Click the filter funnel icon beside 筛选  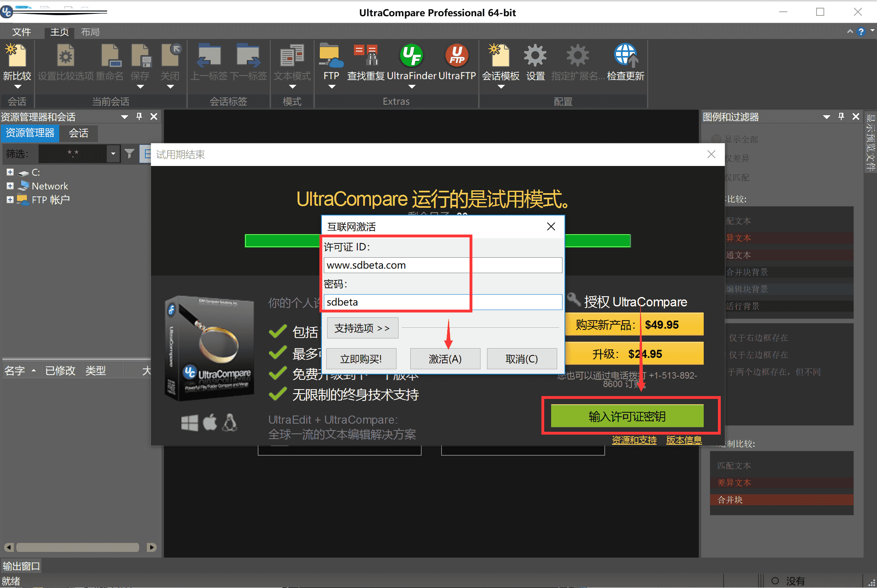[x=129, y=154]
